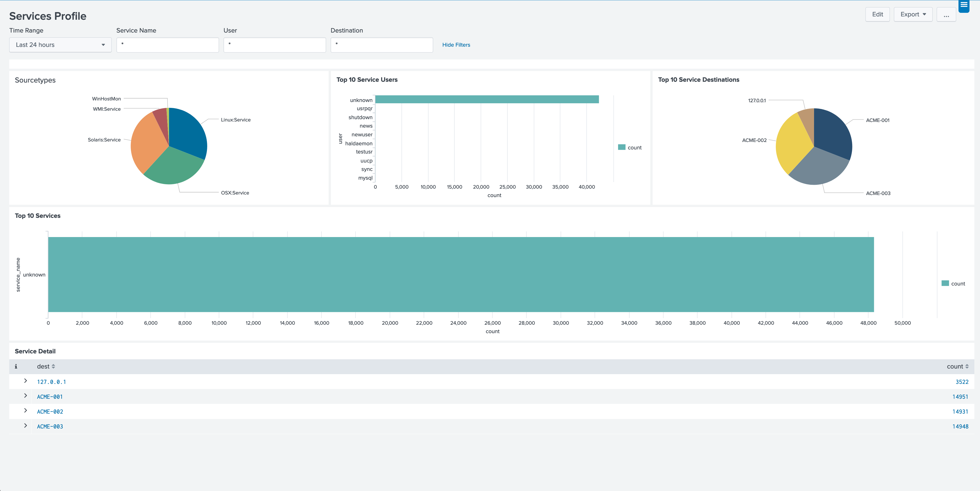
Task: Click count legend swatch in Service Users chart
Action: pyautogui.click(x=622, y=147)
